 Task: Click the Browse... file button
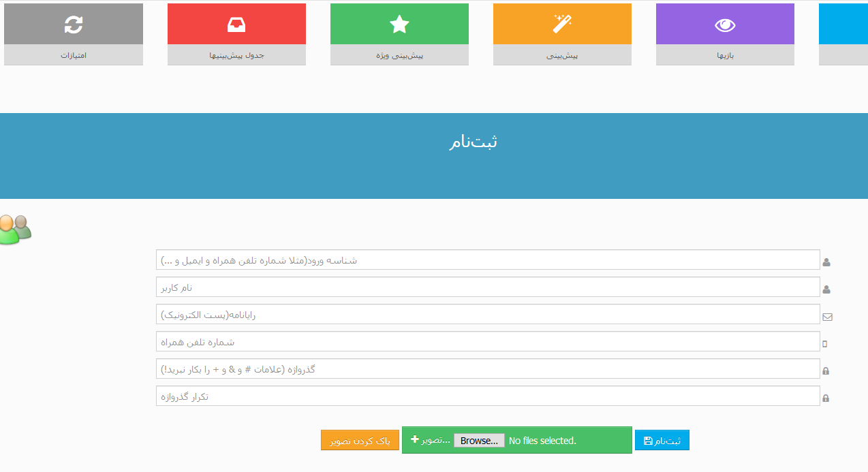click(479, 441)
